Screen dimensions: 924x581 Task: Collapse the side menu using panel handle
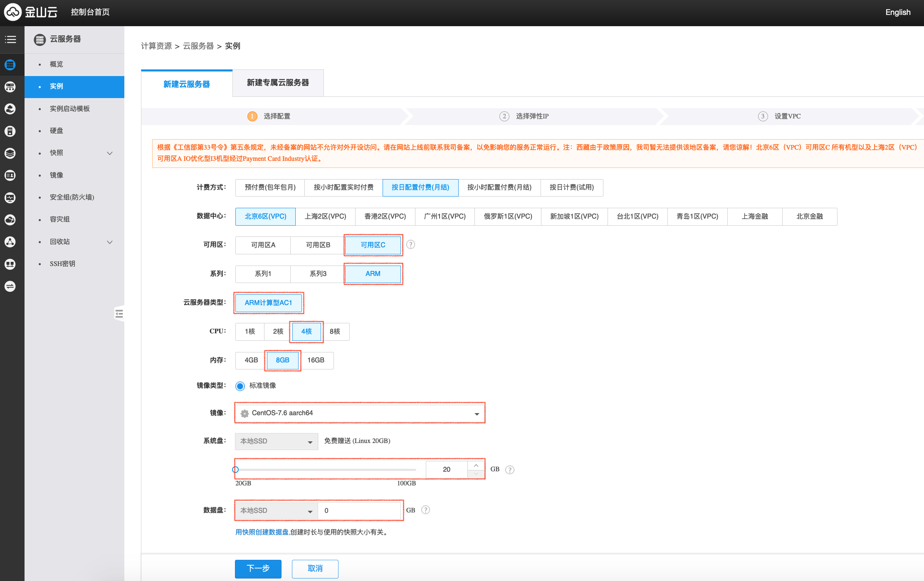click(x=119, y=313)
